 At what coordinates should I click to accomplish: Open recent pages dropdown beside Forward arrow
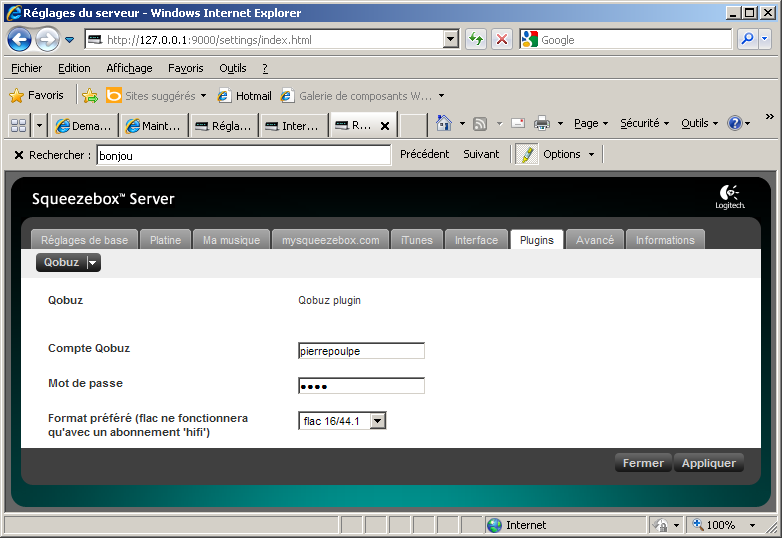[x=70, y=40]
